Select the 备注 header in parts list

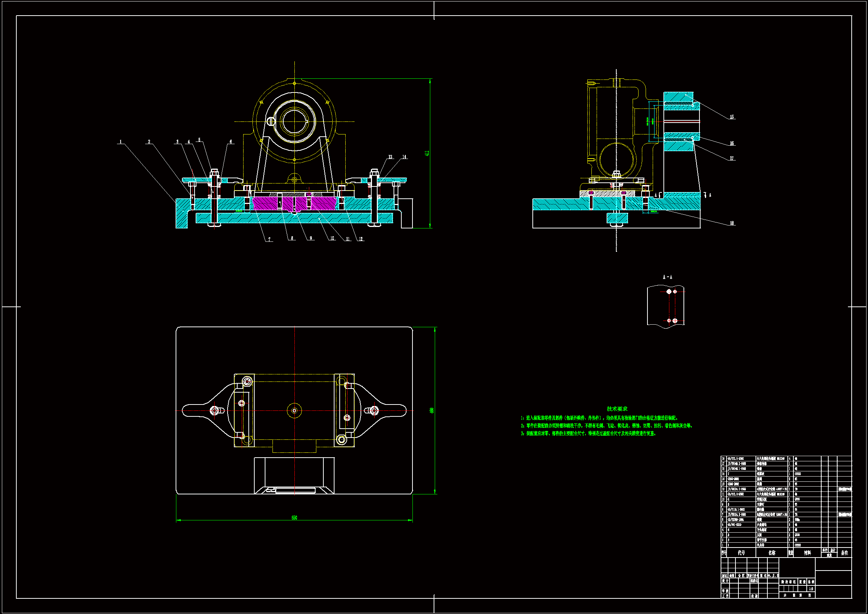click(x=845, y=553)
